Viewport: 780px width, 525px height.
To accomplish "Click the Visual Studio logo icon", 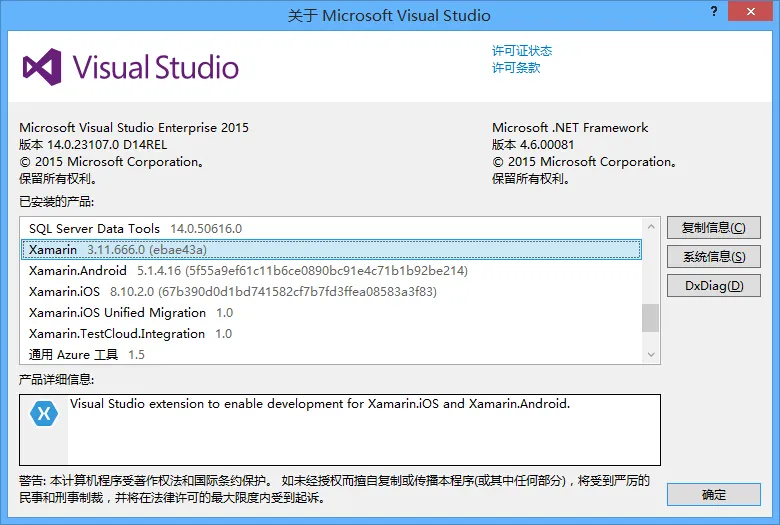I will pyautogui.click(x=43, y=67).
